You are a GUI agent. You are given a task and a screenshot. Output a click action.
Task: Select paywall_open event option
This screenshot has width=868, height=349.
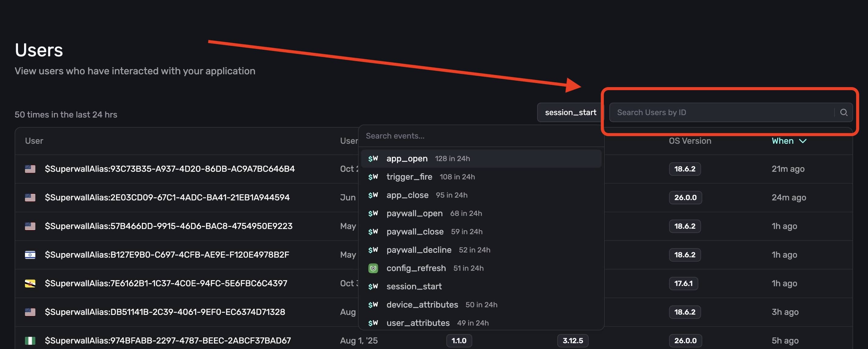coord(414,213)
